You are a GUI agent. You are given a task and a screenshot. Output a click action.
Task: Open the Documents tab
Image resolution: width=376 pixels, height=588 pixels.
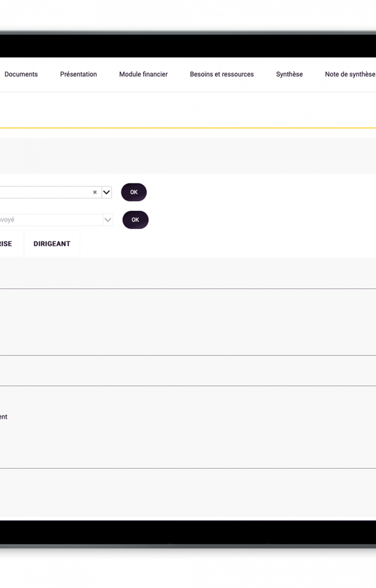click(x=21, y=74)
